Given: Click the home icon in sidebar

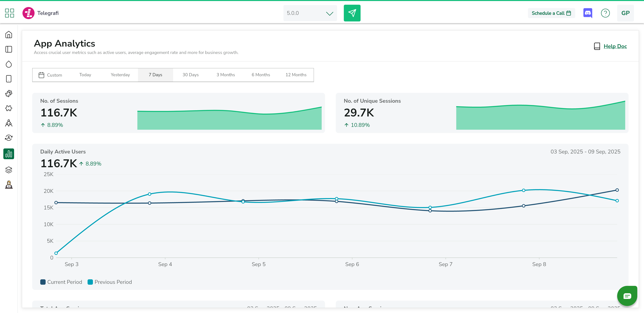Looking at the screenshot, I should 9,35.
